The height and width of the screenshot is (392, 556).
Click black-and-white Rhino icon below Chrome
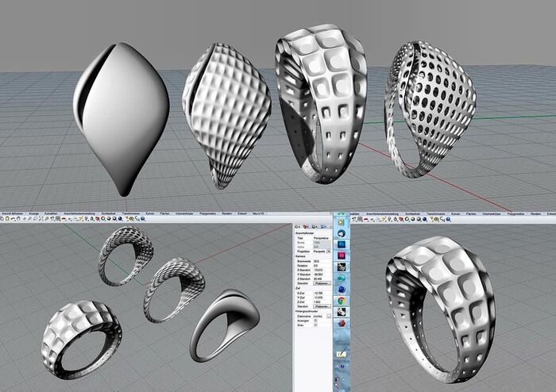pos(342,312)
